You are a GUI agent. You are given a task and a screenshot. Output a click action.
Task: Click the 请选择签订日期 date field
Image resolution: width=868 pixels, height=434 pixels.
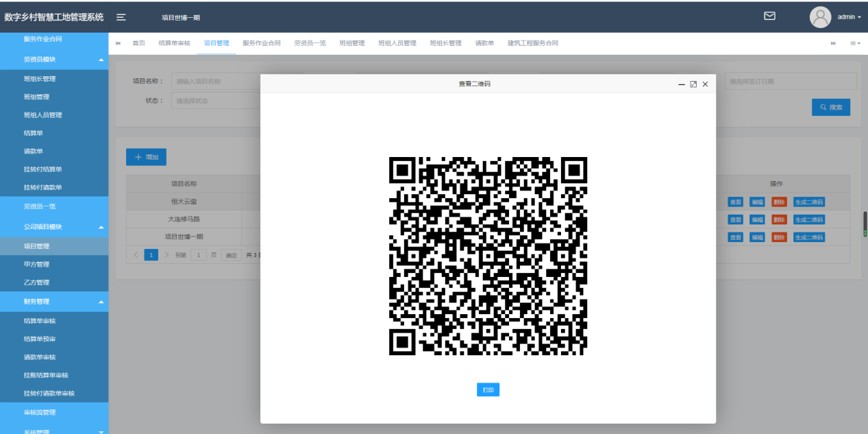coord(791,81)
